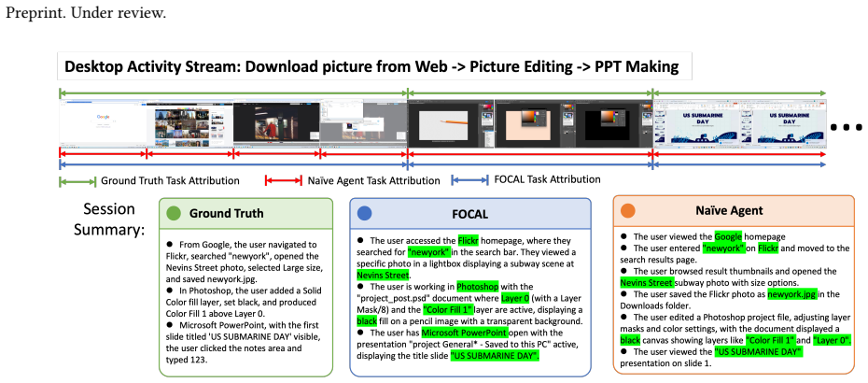Click the blue FOCAL legend arrow
Viewport: 868px width, 383px height.
click(x=469, y=179)
